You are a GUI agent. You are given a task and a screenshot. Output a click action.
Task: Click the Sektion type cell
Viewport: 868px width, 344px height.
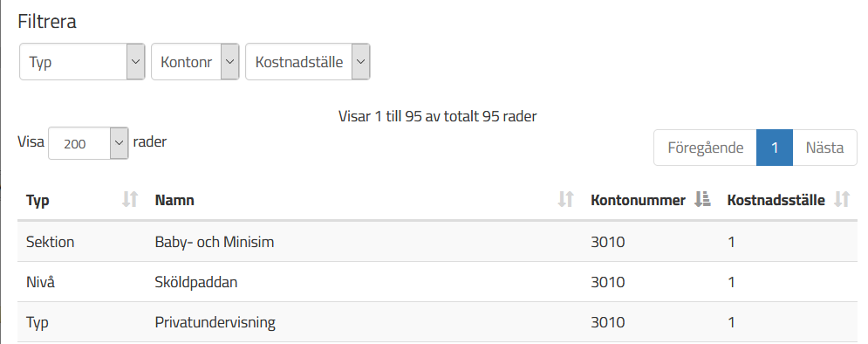pos(51,242)
